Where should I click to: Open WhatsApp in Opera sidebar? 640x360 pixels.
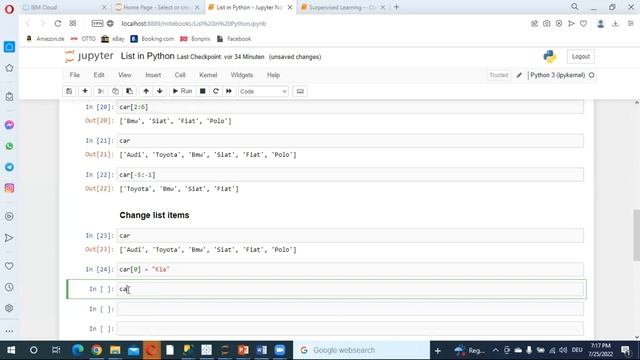pyautogui.click(x=9, y=146)
